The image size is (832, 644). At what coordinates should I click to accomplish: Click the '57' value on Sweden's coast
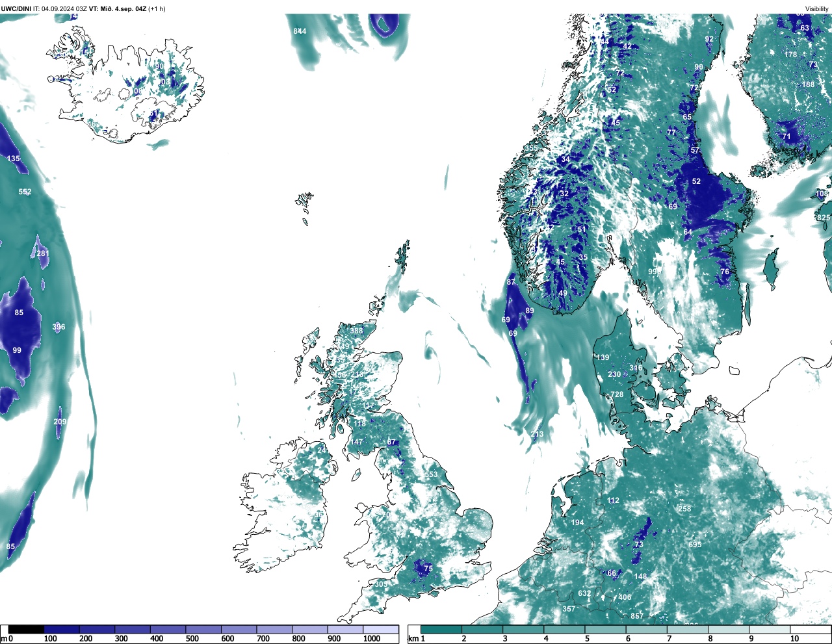[695, 150]
